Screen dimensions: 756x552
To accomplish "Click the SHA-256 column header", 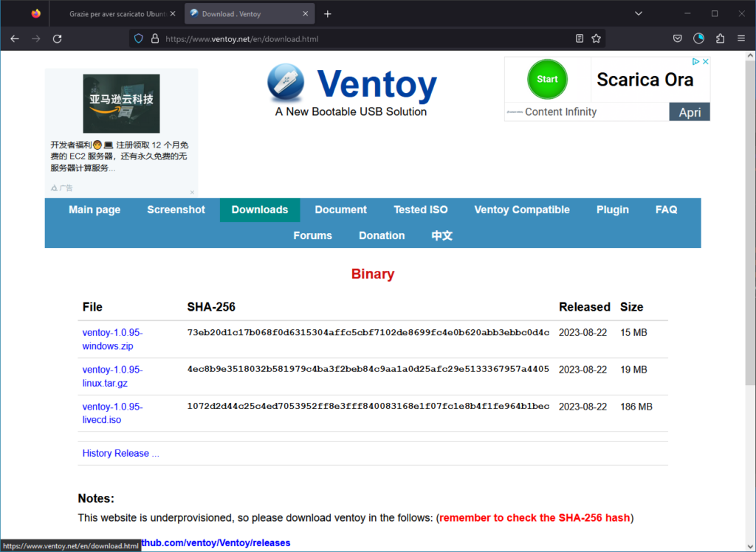I will click(211, 307).
